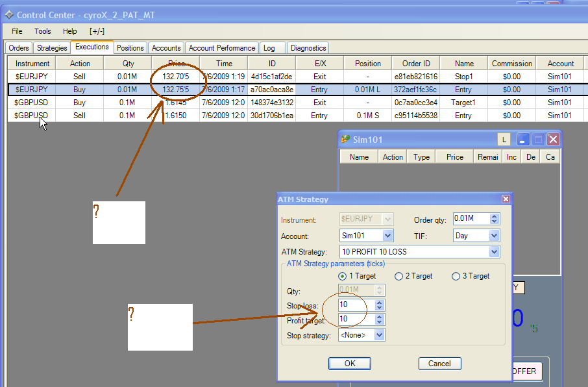This screenshot has width=588, height=387.
Task: Switch to the Strategies tab
Action: click(x=52, y=48)
